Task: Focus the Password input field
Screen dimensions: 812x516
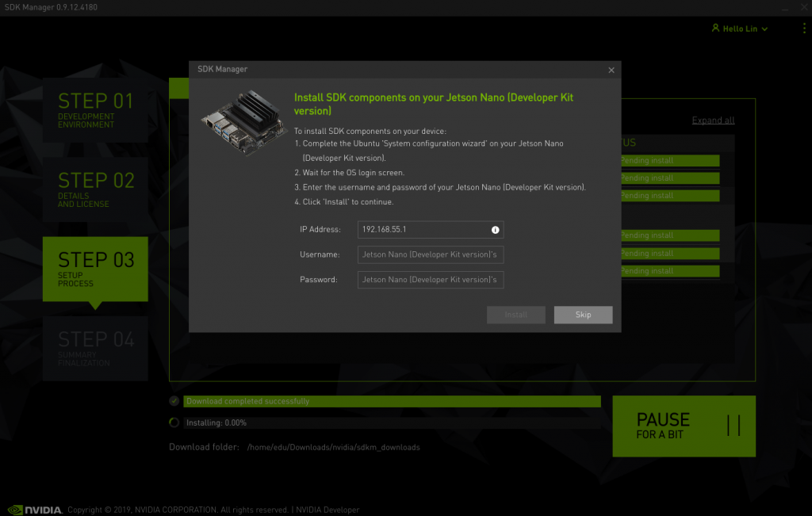Action: pyautogui.click(x=431, y=280)
